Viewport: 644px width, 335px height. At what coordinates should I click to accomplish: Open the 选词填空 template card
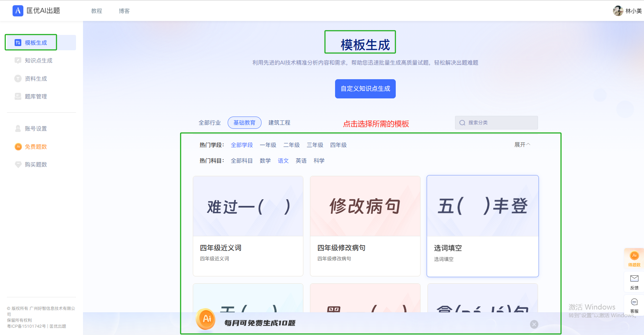pos(483,226)
